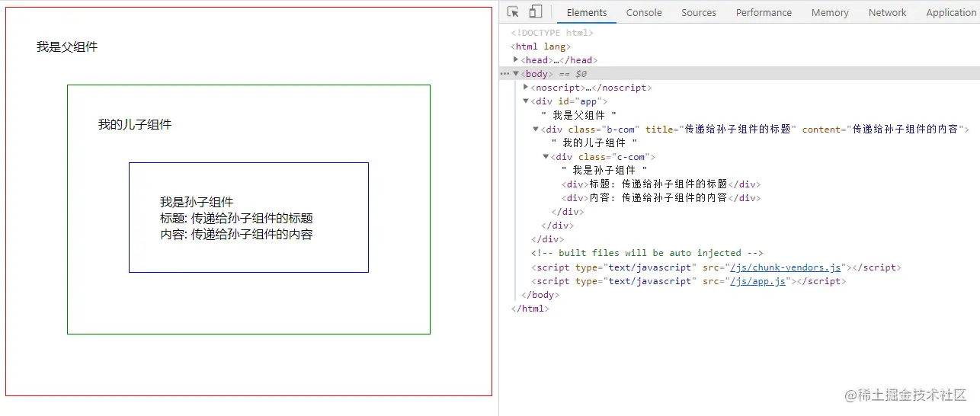Open the Network tab
This screenshot has height=416, width=980.
point(888,12)
